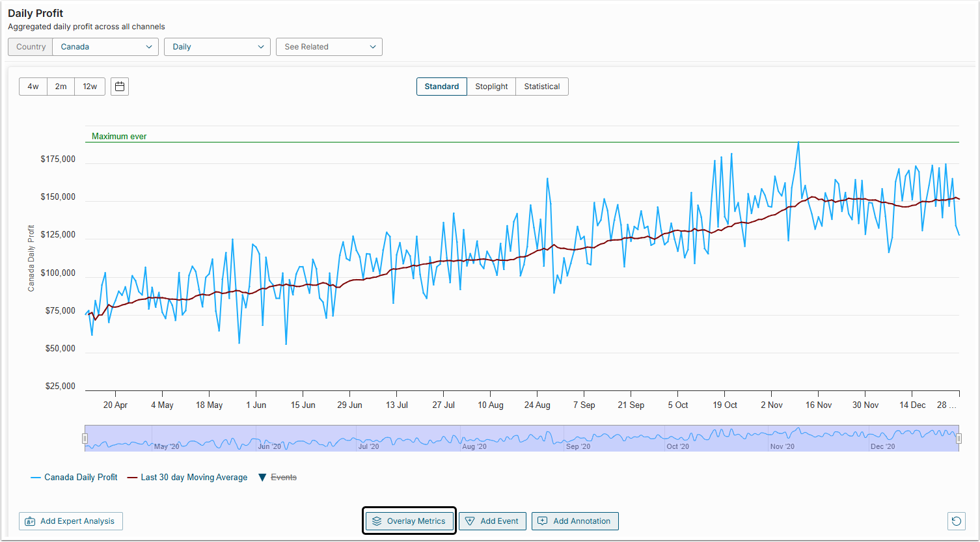Open the calendar date picker icon

click(120, 87)
